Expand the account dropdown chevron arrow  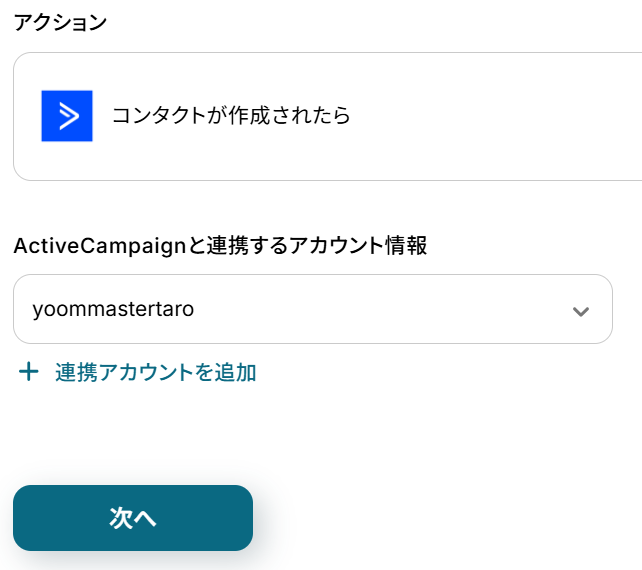580,310
